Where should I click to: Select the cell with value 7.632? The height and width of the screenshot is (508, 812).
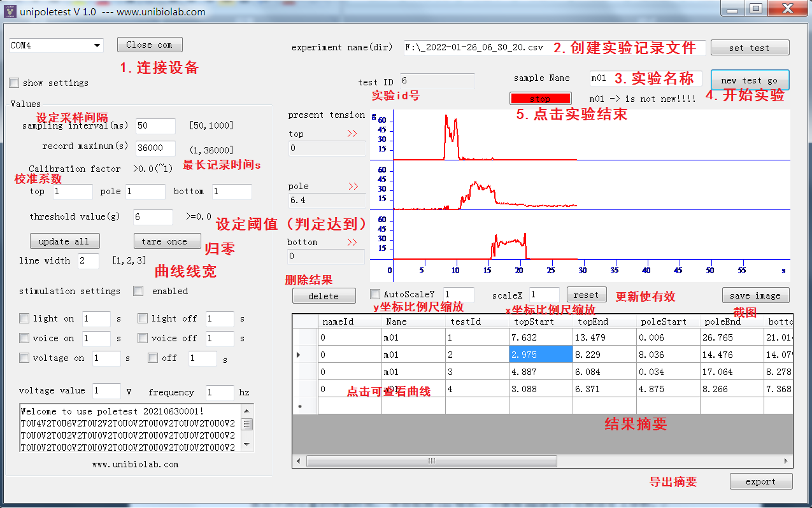click(x=541, y=337)
